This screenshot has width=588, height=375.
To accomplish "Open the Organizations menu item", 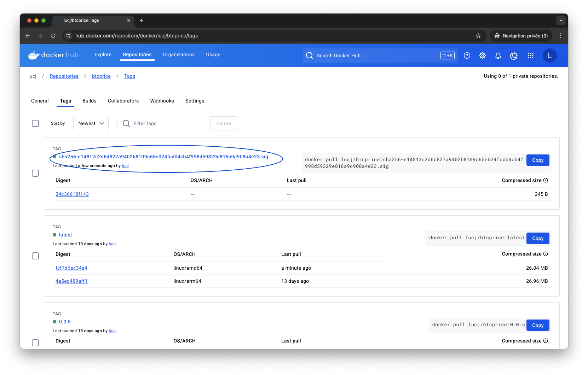I will pos(179,55).
